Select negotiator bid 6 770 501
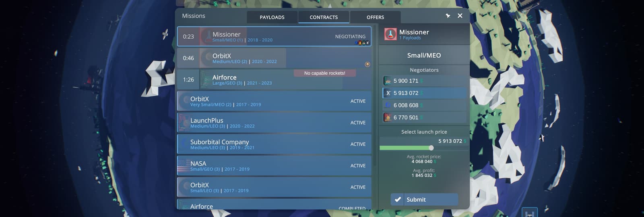 [x=424, y=117]
